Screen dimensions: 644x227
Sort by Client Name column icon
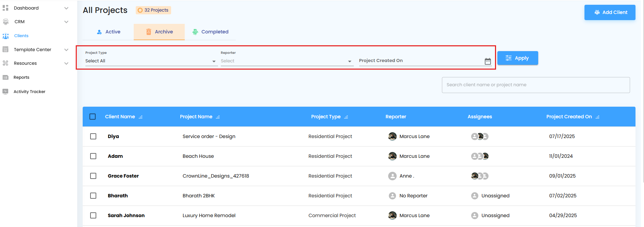coord(141,117)
